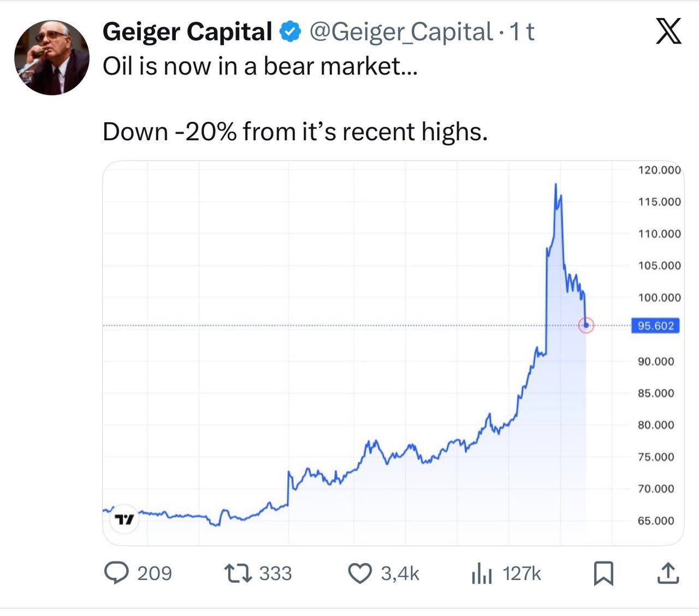
Task: View post analytics via bar chart icon
Action: (481, 574)
